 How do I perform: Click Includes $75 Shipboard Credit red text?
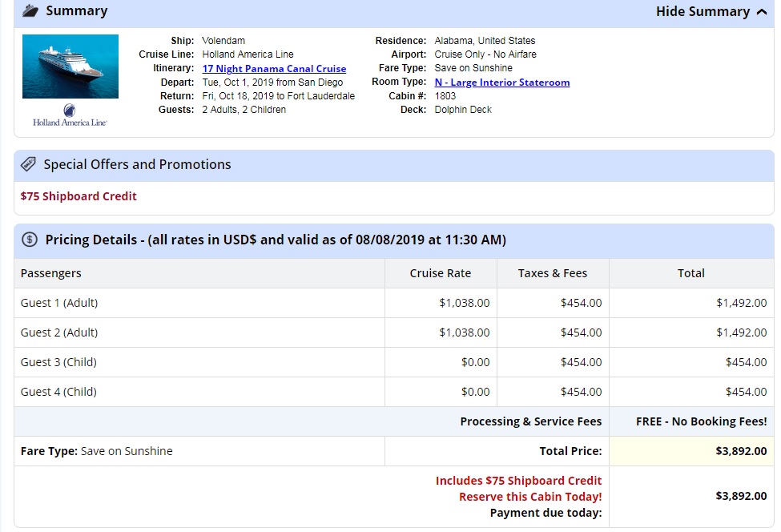(518, 481)
